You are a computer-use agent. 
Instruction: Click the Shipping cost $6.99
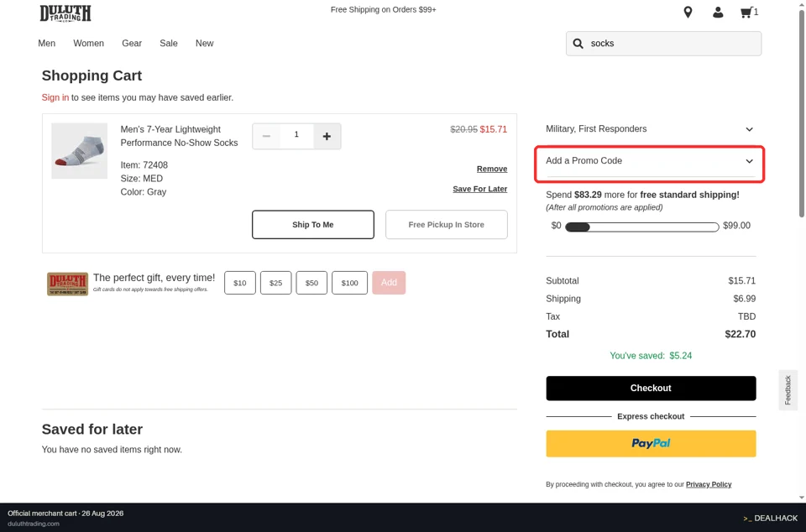coord(745,299)
